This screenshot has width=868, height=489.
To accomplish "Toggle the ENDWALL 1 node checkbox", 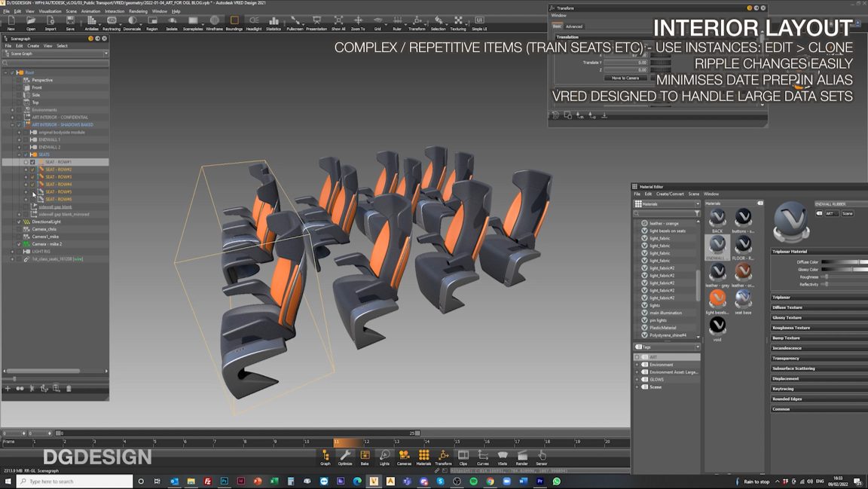I will (x=25, y=139).
